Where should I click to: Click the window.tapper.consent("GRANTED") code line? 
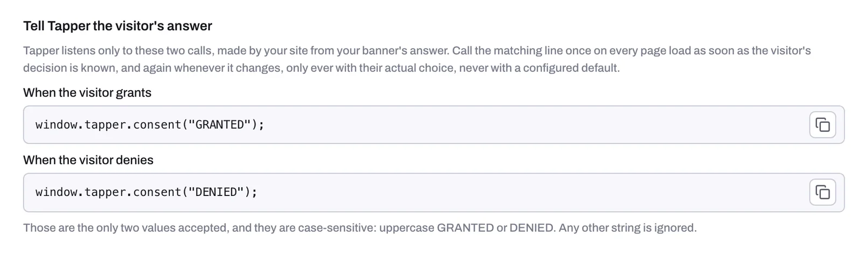click(150, 125)
